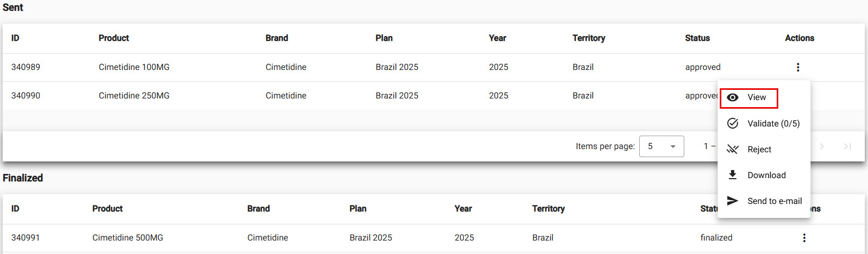Viewport: 868px width, 254px height.
Task: Go to the next page arrow
Action: pyautogui.click(x=821, y=146)
